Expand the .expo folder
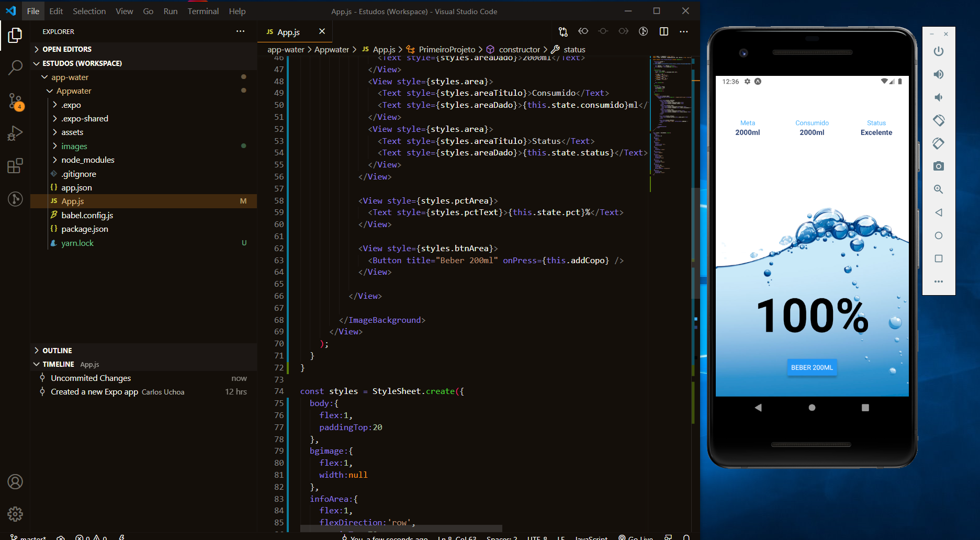 (144, 105)
